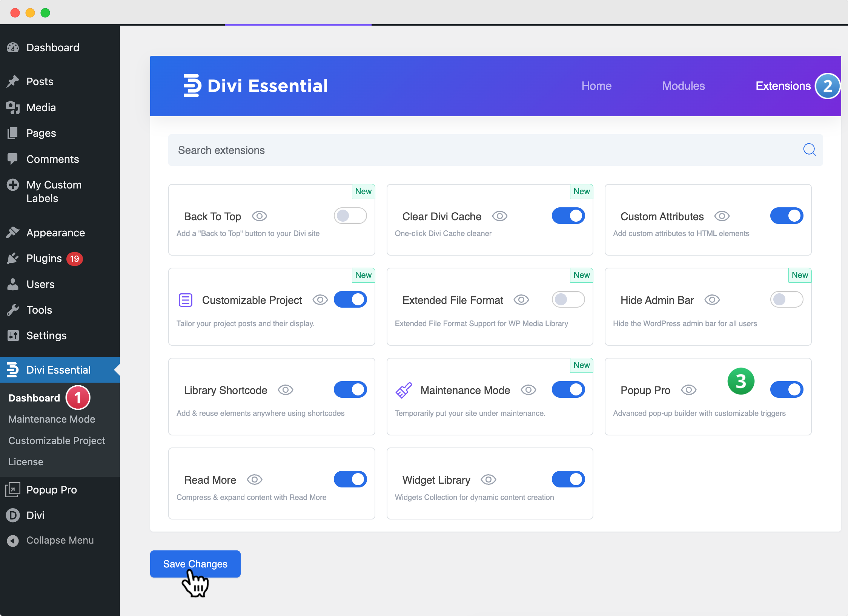Click the Divi Essential sidebar logo icon
Image resolution: width=848 pixels, height=616 pixels.
13,370
